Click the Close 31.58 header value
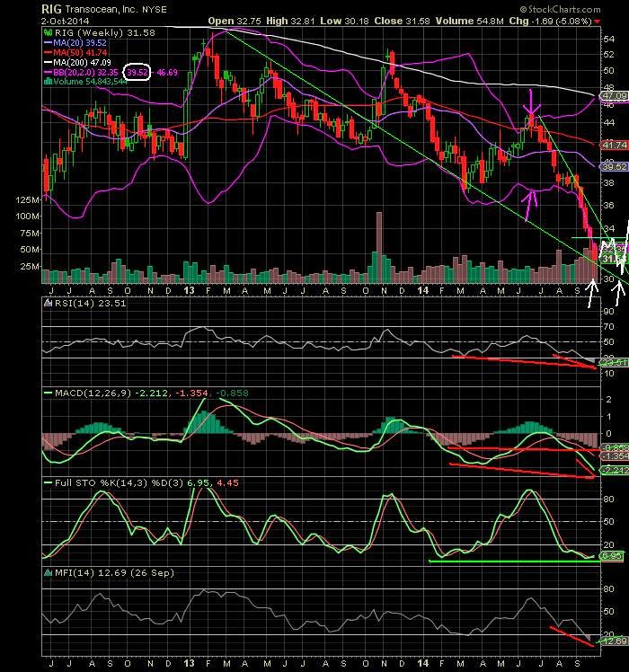The image size is (629, 672). (x=402, y=21)
